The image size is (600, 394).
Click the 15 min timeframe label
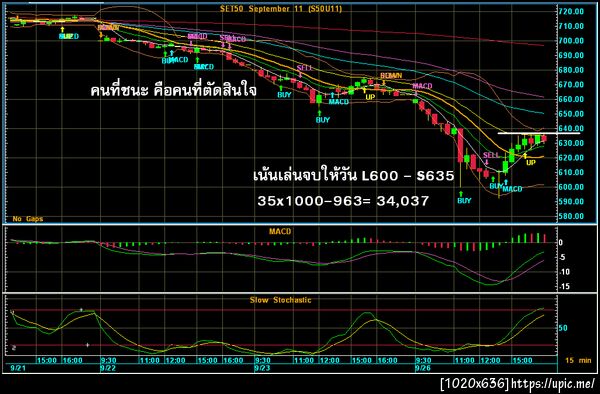pos(578,360)
